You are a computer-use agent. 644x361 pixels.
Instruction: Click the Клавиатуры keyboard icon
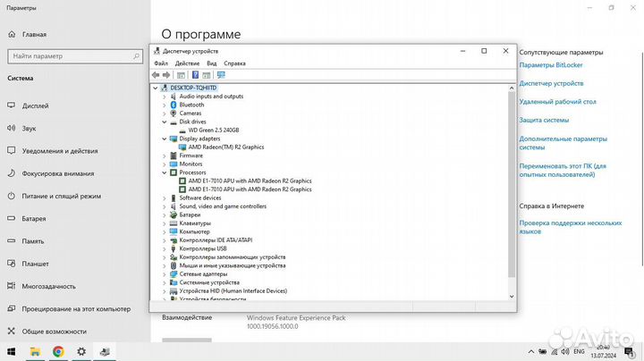click(x=174, y=223)
